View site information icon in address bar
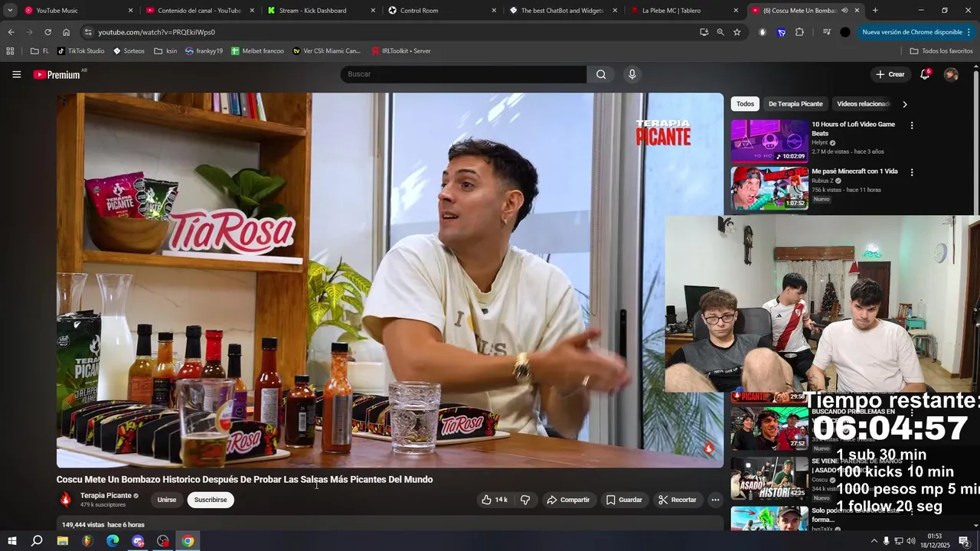The image size is (980, 551). pos(88,32)
